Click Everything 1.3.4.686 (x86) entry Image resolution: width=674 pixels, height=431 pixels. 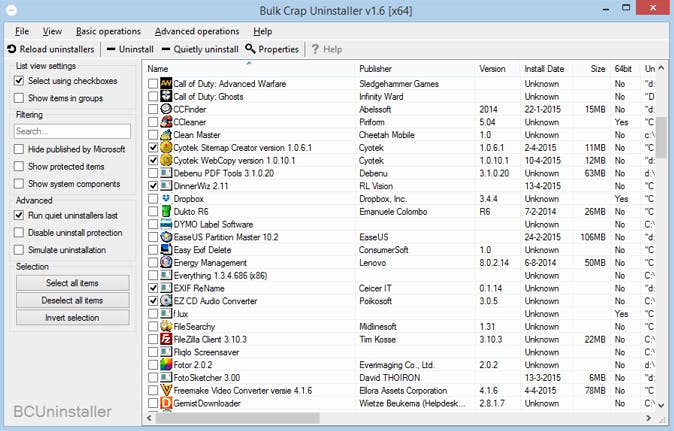click(220, 275)
